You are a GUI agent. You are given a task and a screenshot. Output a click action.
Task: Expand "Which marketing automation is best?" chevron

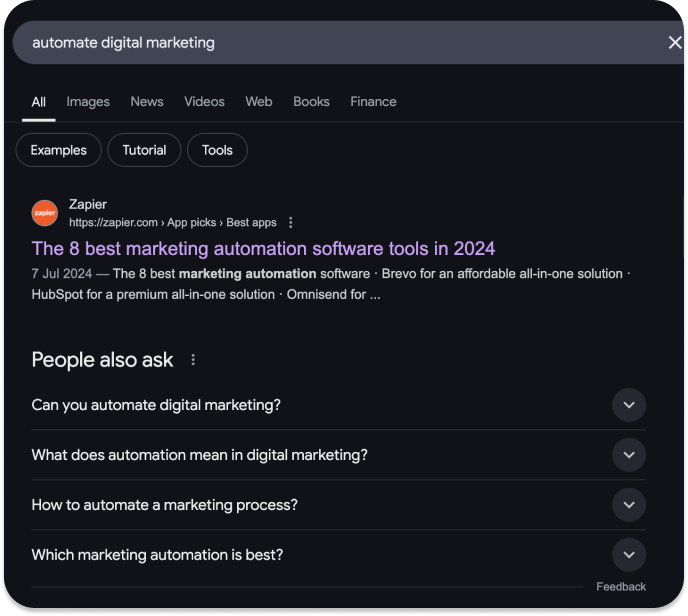coord(629,555)
